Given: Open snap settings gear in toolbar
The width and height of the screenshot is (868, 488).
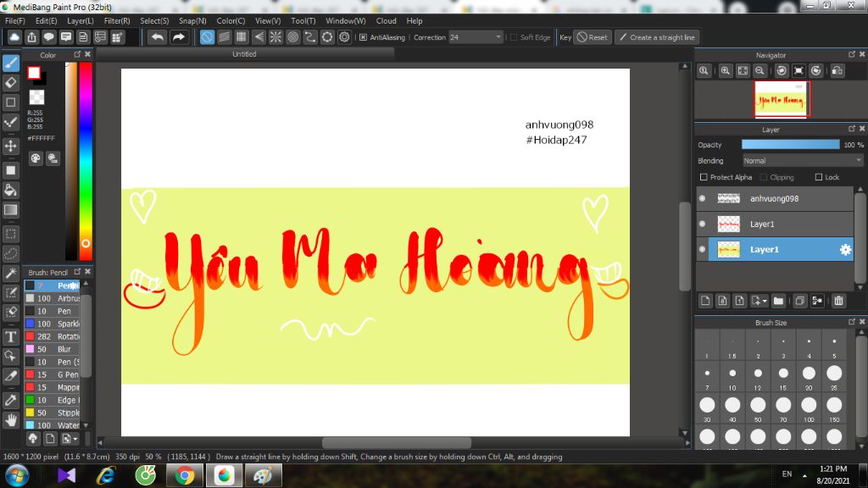Looking at the screenshot, I should [x=344, y=37].
